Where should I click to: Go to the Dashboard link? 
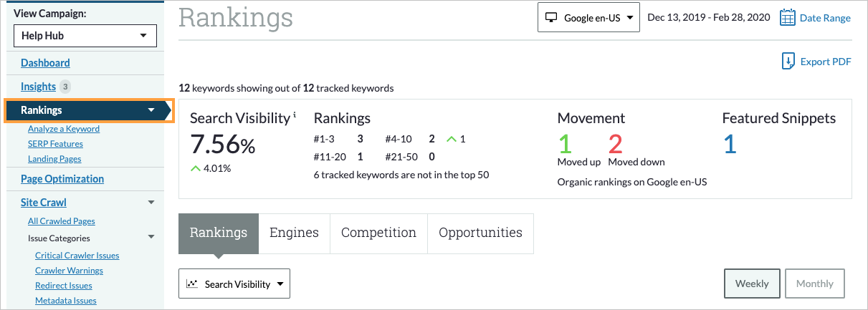[45, 63]
